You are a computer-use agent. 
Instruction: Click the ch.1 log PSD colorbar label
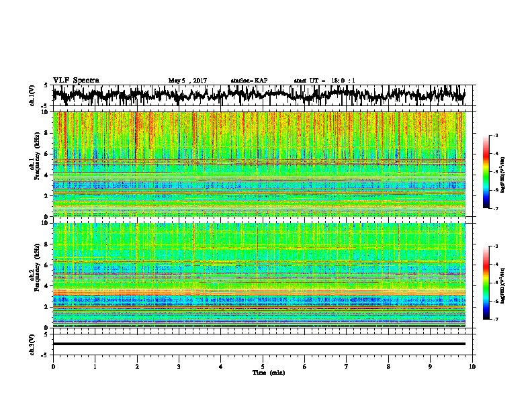tap(503, 175)
